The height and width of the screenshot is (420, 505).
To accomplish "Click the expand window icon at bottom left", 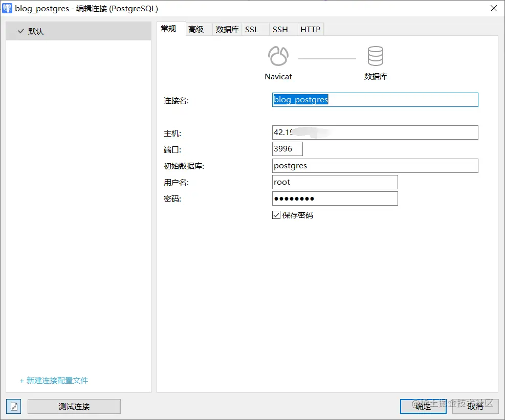I will (x=13, y=406).
